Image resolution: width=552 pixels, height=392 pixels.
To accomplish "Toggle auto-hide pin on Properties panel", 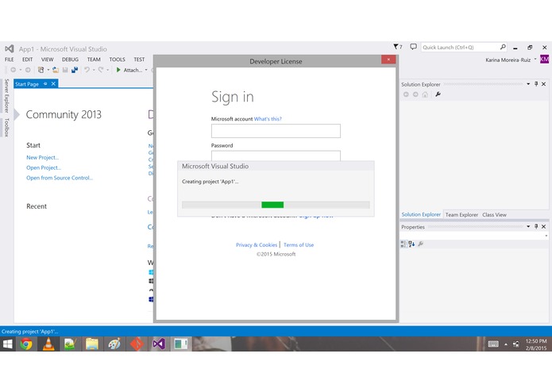I will pyautogui.click(x=536, y=226).
